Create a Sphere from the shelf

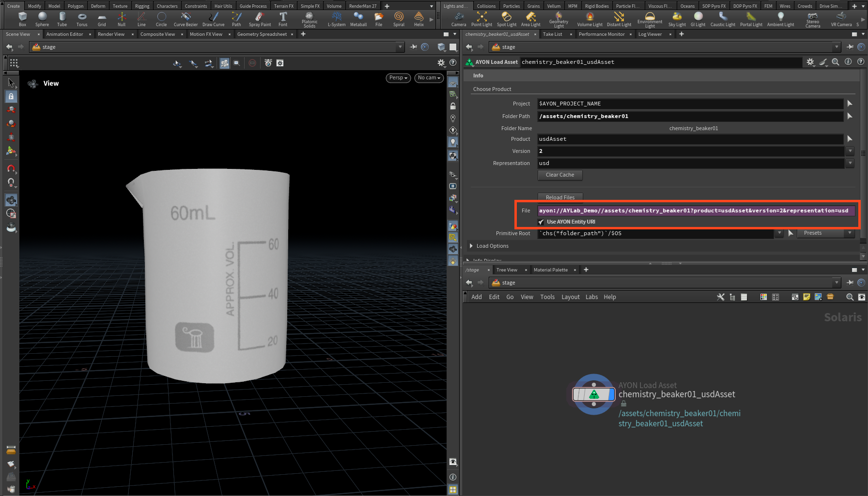point(42,19)
